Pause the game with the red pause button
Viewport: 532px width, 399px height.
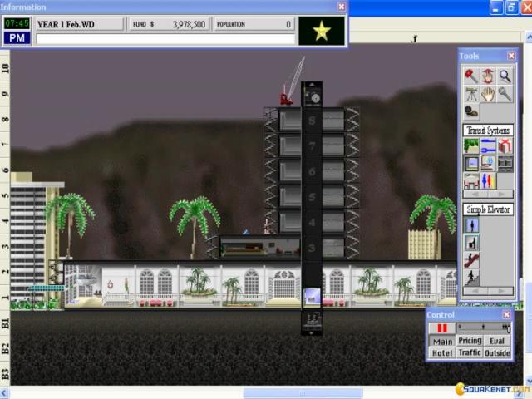pos(442,328)
